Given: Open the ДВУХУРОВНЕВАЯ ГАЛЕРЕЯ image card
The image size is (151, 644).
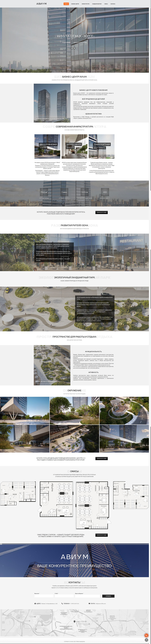Looking at the screenshot, I should click(x=47, y=146).
